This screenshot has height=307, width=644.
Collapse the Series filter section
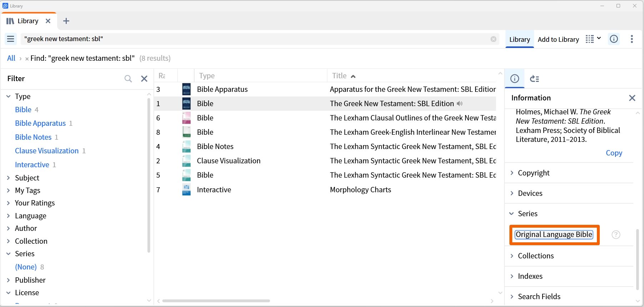pyautogui.click(x=9, y=254)
